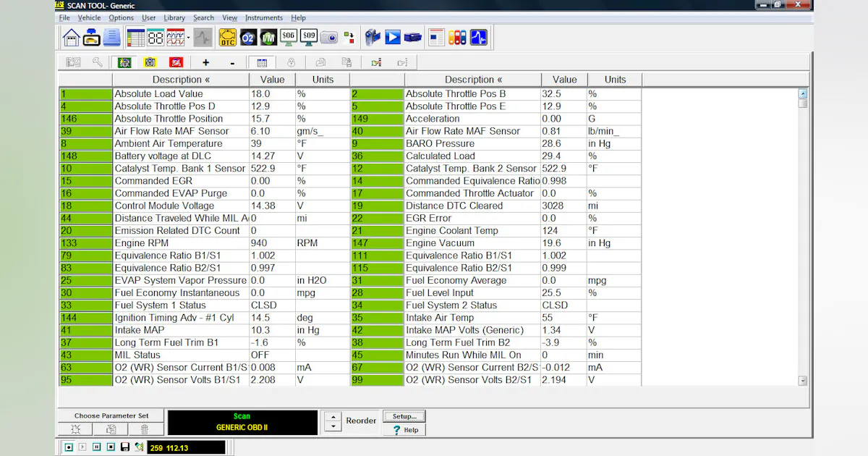Open the Library menu
The width and height of the screenshot is (868, 456).
tap(174, 17)
